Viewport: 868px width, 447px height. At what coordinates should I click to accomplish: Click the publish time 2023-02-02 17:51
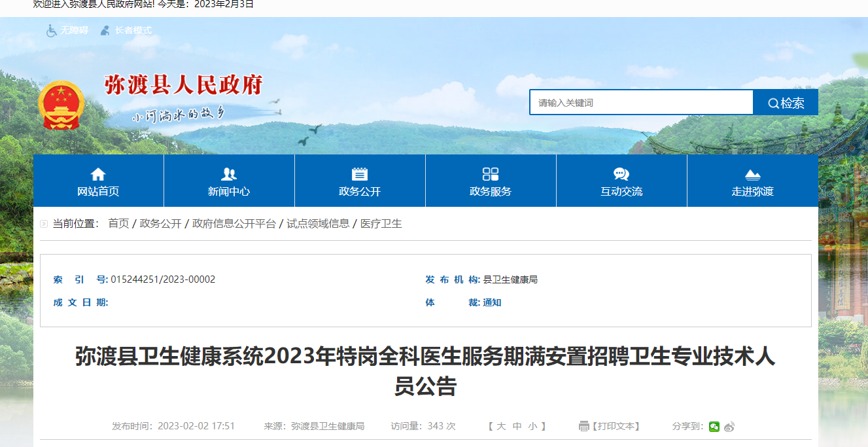(196, 426)
